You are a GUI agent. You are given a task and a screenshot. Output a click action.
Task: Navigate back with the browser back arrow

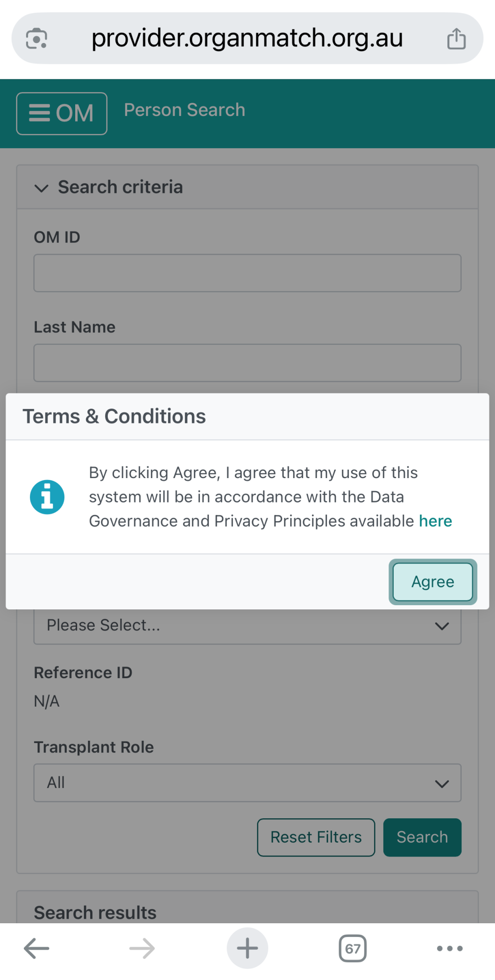(35, 948)
